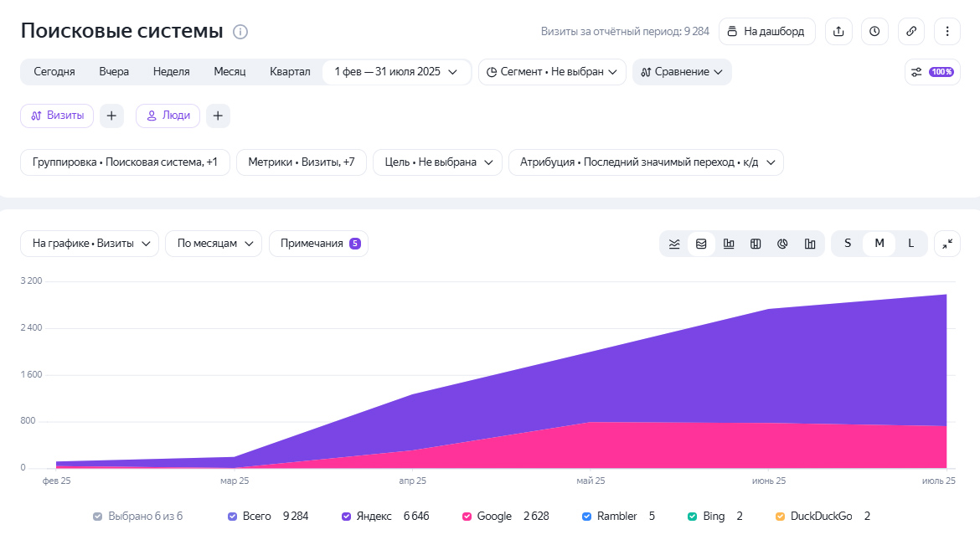This screenshot has width=980, height=540.
Task: Uncheck the Всего legend checkbox
Action: pyautogui.click(x=233, y=517)
